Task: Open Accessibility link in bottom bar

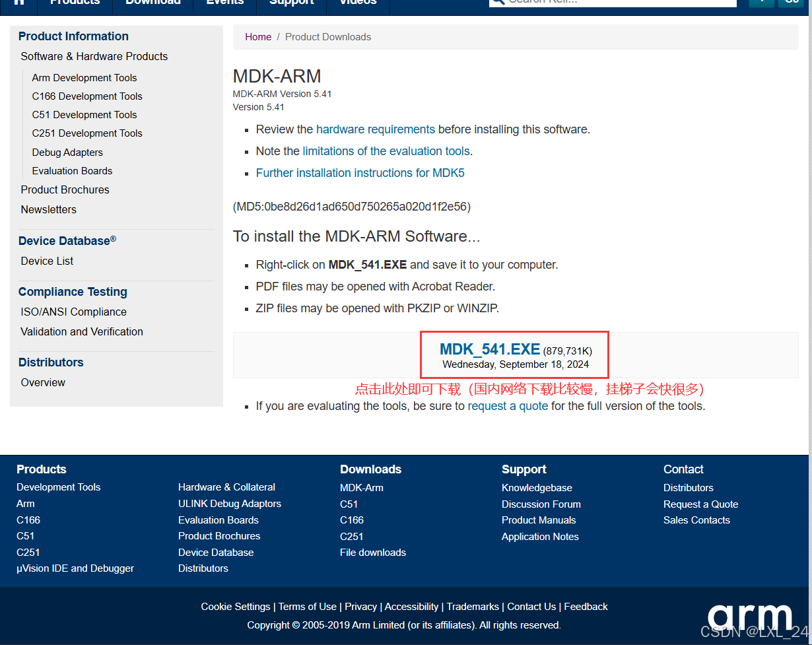Action: coord(412,607)
